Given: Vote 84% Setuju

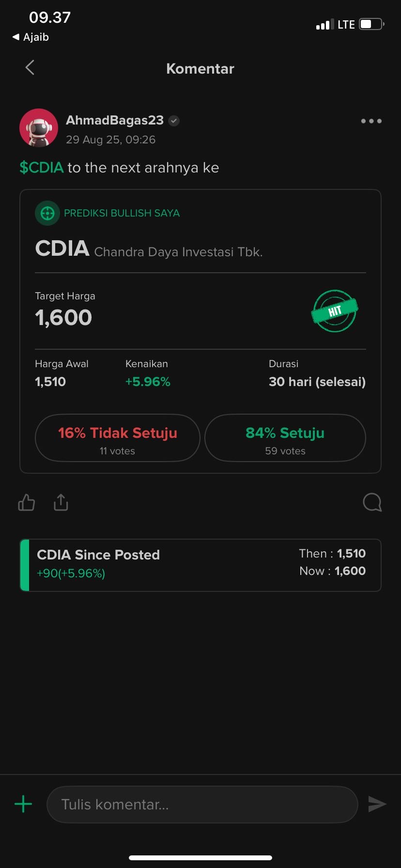Looking at the screenshot, I should pyautogui.click(x=285, y=438).
